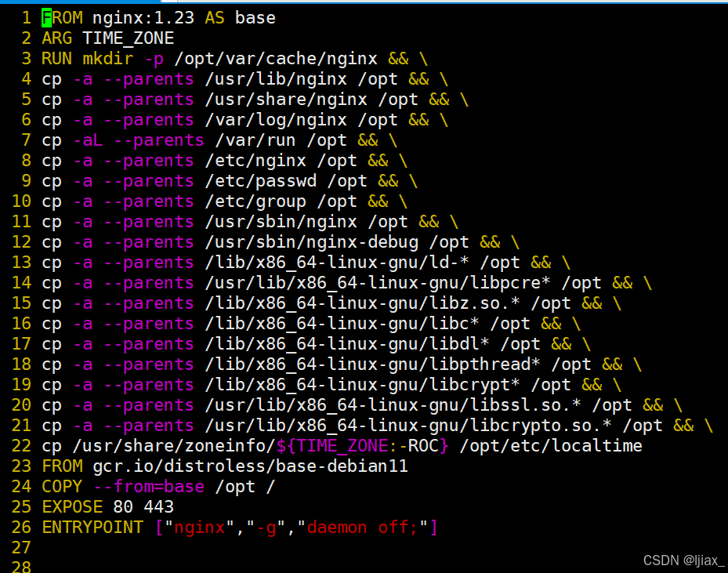
Task: Click the --parents option on line 7
Action: pos(159,140)
